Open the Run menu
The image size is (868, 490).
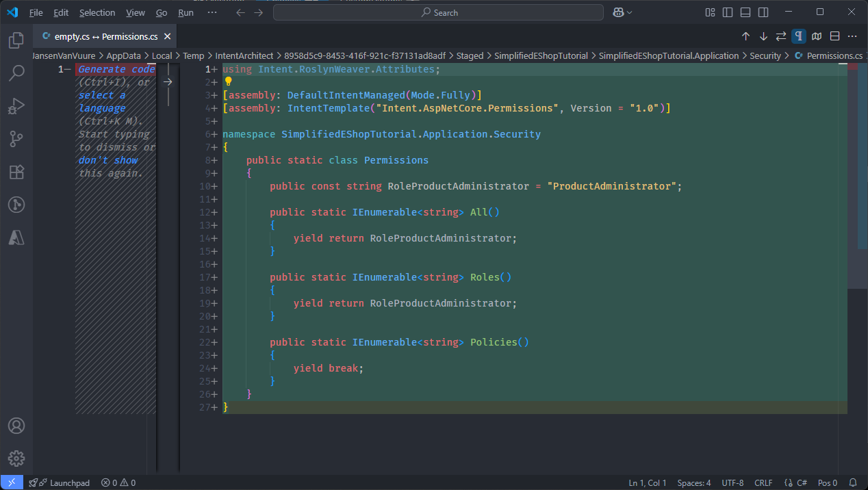186,12
